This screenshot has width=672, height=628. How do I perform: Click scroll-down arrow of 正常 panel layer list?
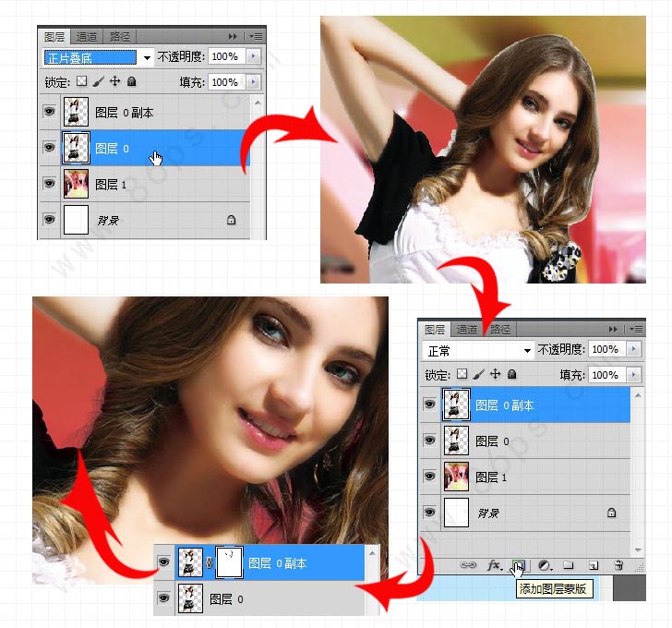[638, 549]
